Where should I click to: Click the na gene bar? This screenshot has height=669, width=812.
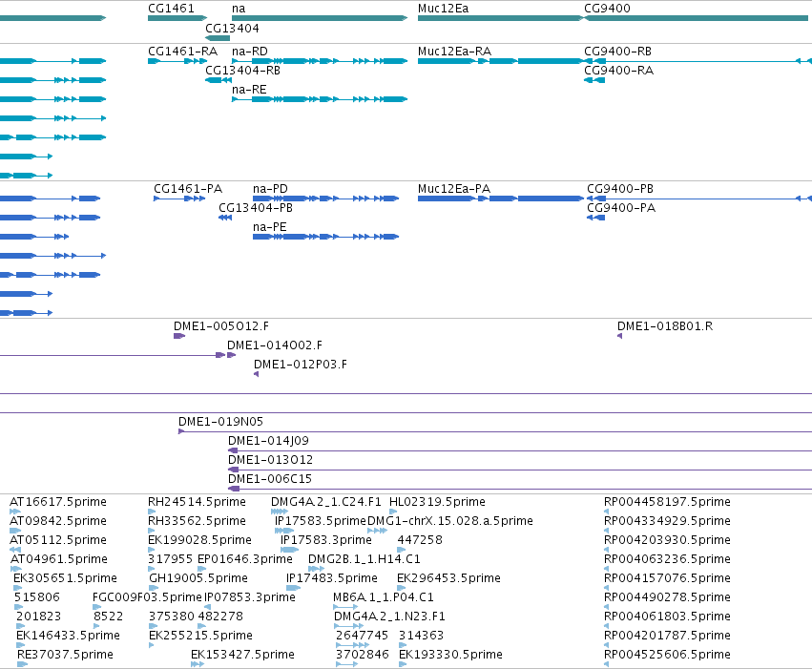(320, 18)
